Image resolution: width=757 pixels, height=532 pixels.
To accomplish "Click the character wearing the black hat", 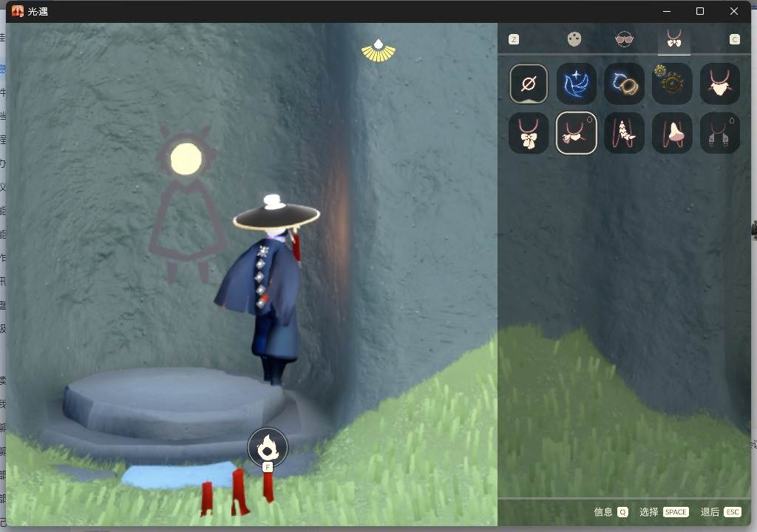I will point(268,289).
